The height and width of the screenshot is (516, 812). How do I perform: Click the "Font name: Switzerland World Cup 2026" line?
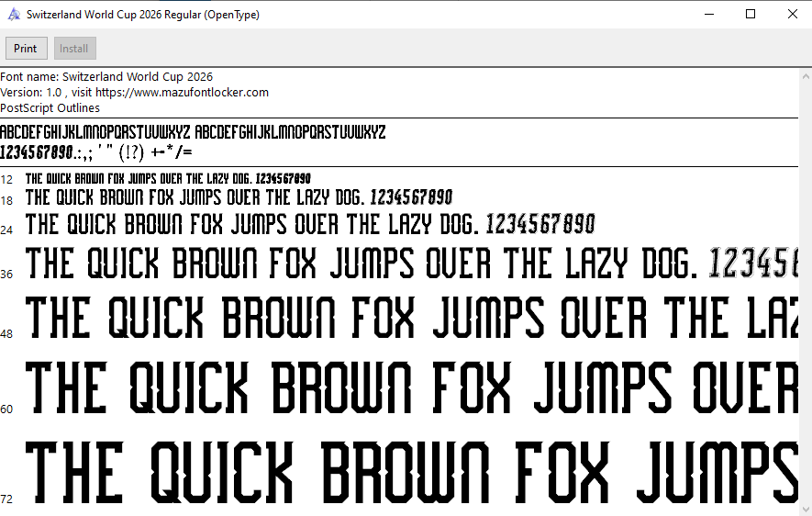106,77
